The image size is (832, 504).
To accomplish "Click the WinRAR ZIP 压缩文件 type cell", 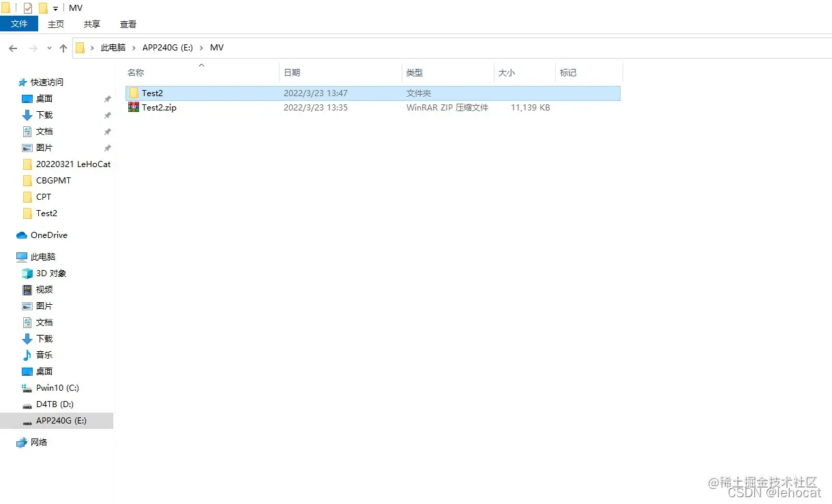I will [x=447, y=108].
